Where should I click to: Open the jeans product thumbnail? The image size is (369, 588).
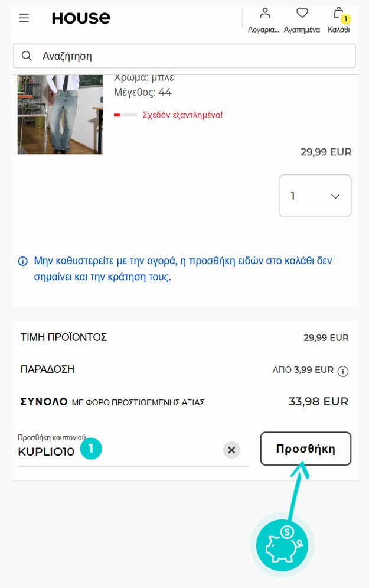click(x=60, y=114)
